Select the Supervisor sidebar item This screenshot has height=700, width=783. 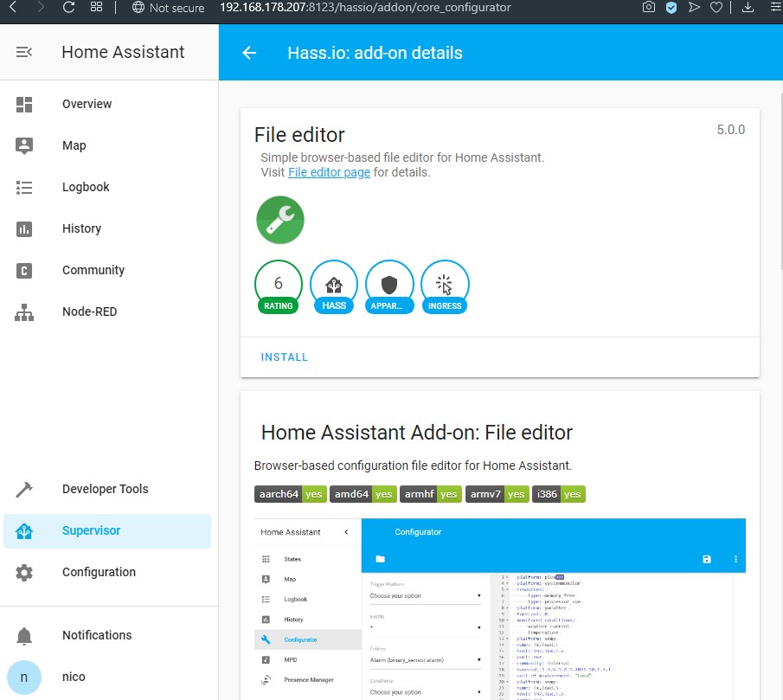click(91, 530)
